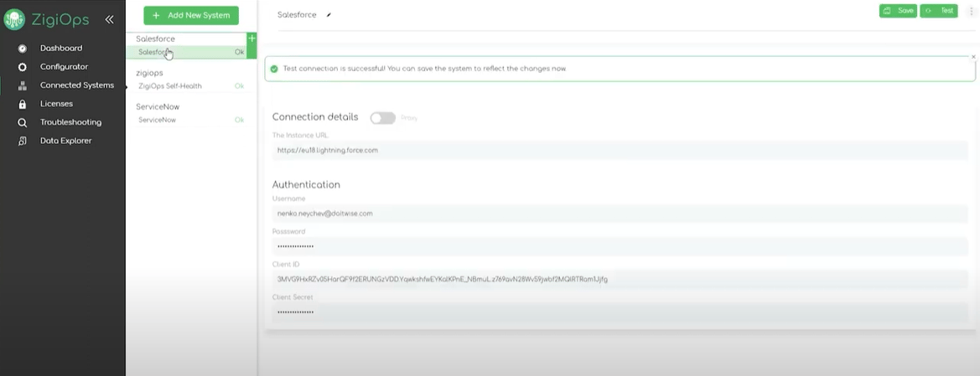Click the Ok status of ServiceNow row

pos(240,120)
